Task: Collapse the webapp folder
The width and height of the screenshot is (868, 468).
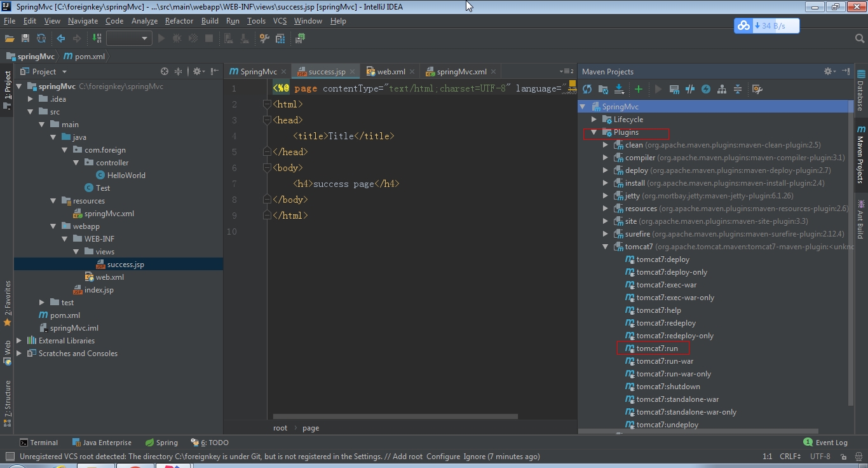Action: (x=53, y=226)
